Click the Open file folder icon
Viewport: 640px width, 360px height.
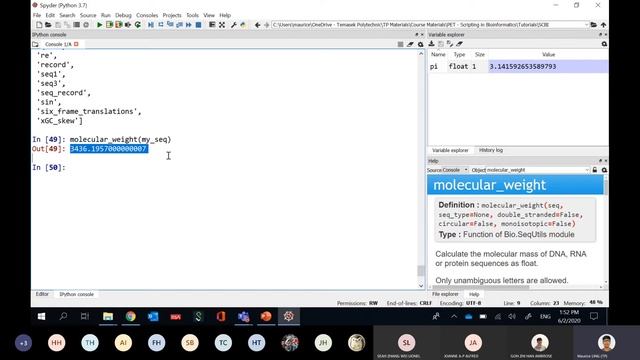48,25
